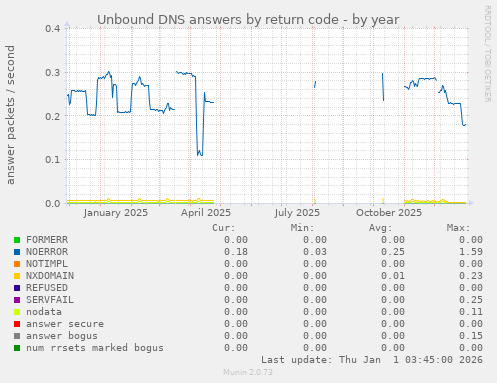The height and width of the screenshot is (383, 497).
Task: Click NXDOMAIN maximum value 0.23
Action: click(x=471, y=276)
